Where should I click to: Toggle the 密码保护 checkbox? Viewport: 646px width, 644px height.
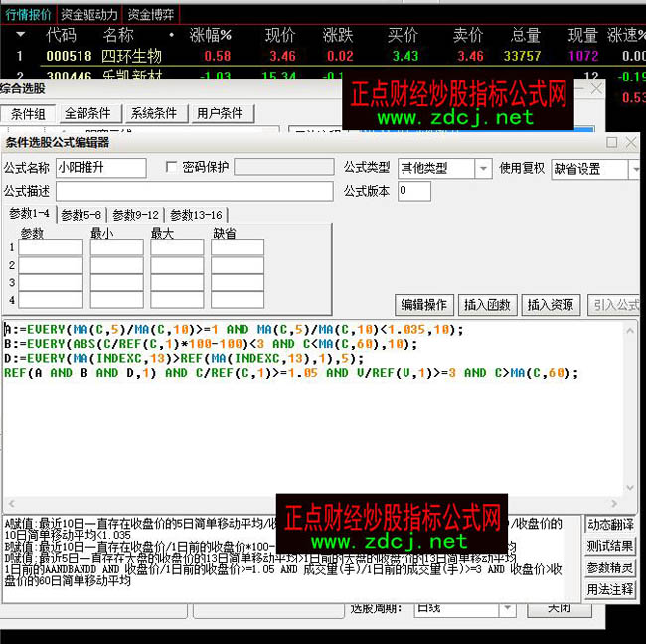click(x=172, y=168)
